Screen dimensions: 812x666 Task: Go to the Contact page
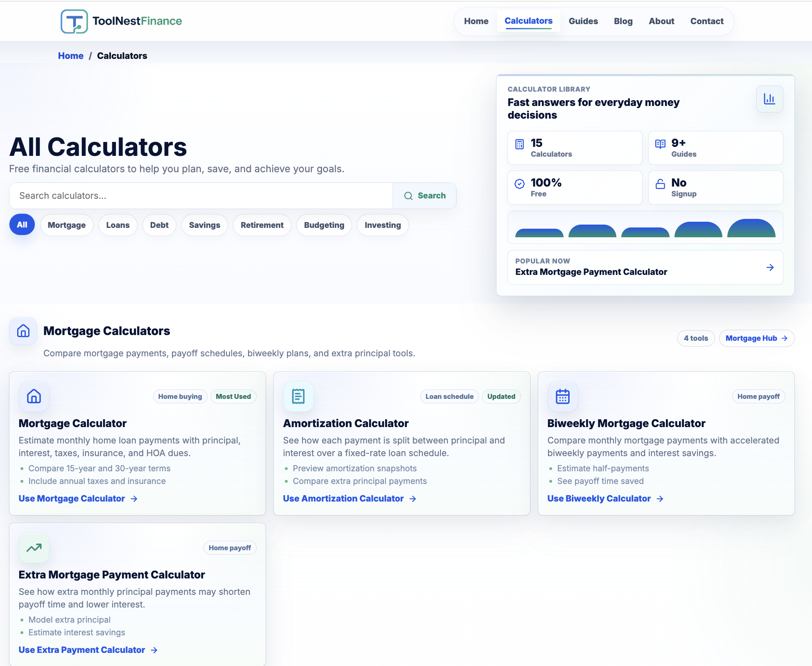[707, 21]
